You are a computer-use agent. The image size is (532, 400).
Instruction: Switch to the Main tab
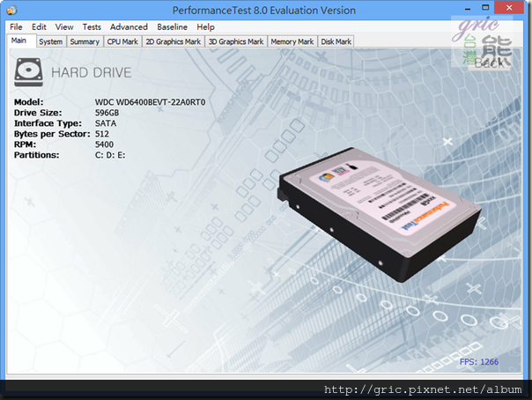coord(19,41)
